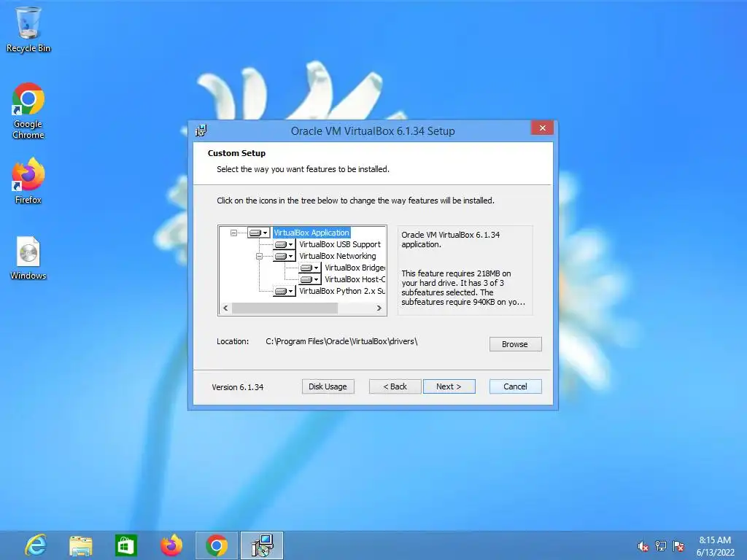Click the Custom Setup heading

tap(236, 153)
